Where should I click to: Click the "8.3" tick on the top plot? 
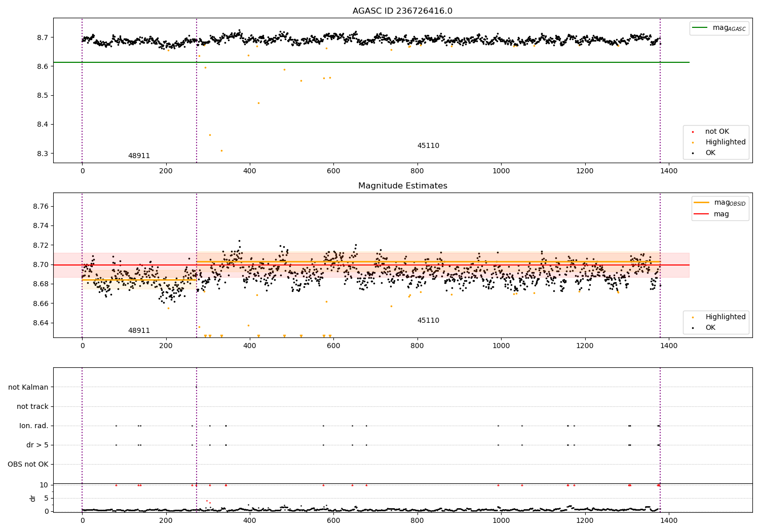pos(43,154)
